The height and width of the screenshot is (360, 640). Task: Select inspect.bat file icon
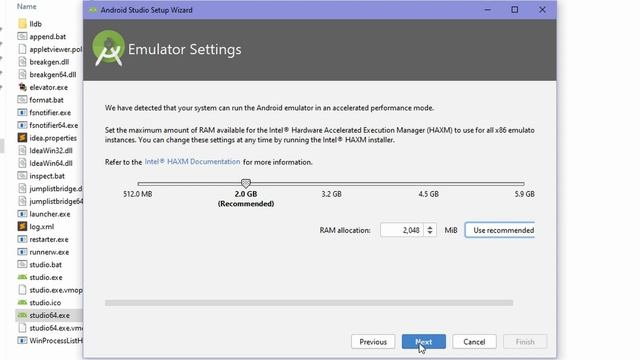point(22,176)
